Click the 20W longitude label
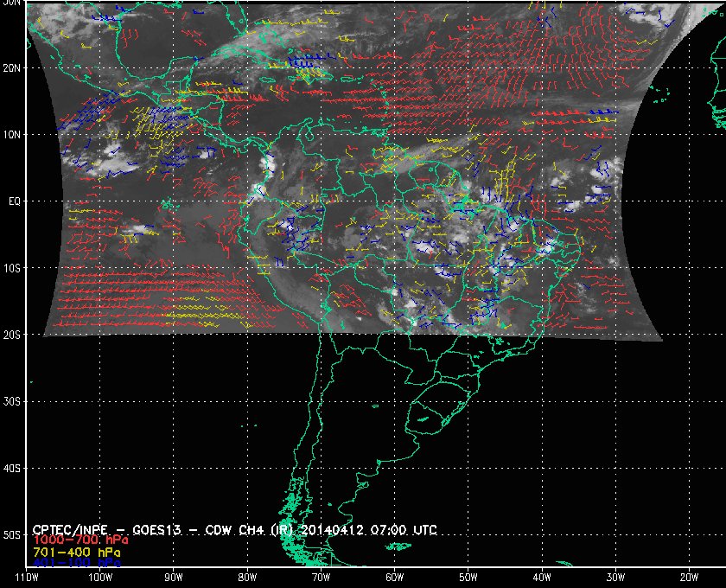 coord(689,578)
